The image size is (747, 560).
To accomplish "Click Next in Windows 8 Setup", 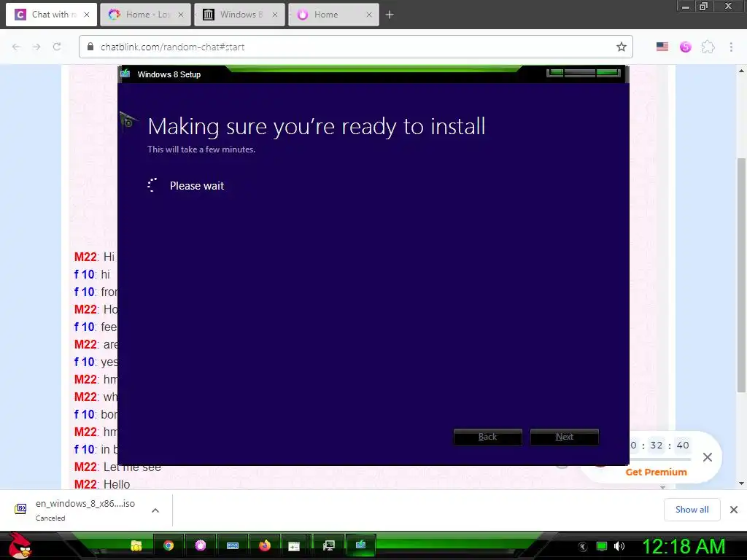I will [564, 437].
